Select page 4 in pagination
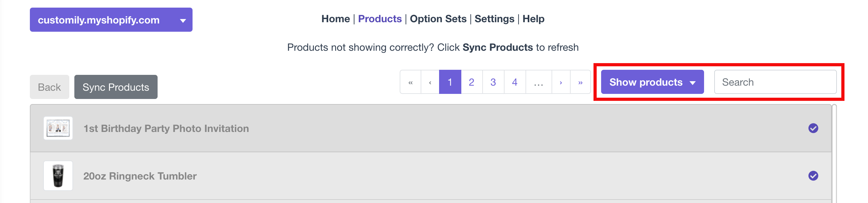This screenshot has height=203, width=868. point(514,82)
